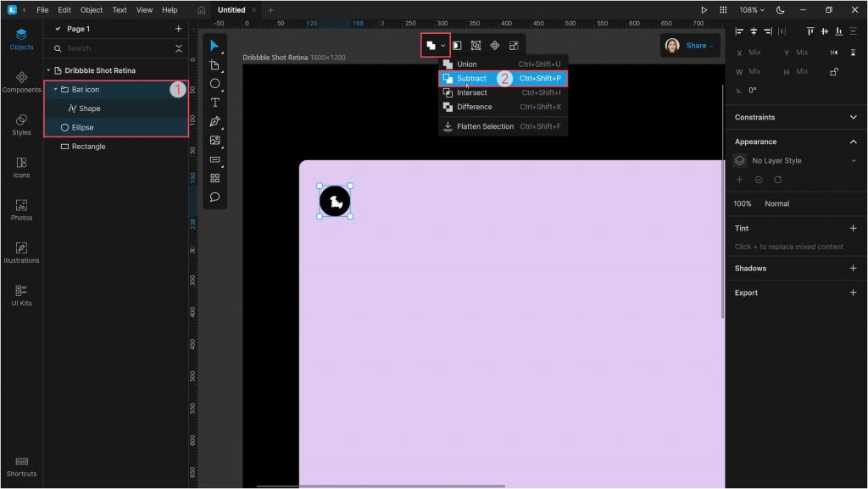
Task: Align selection to top edges
Action: pyautogui.click(x=810, y=31)
